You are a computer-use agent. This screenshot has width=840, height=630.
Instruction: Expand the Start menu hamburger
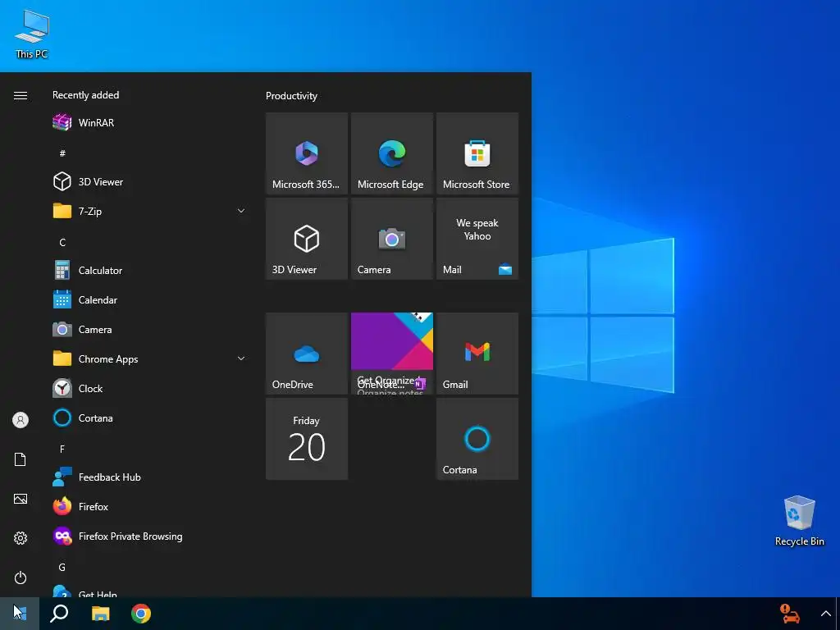(x=21, y=95)
